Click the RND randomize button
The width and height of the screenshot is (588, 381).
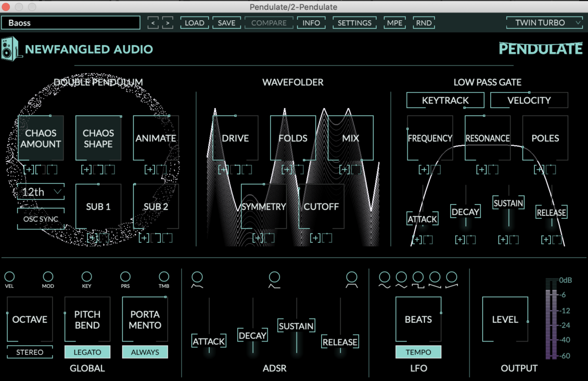(x=424, y=23)
